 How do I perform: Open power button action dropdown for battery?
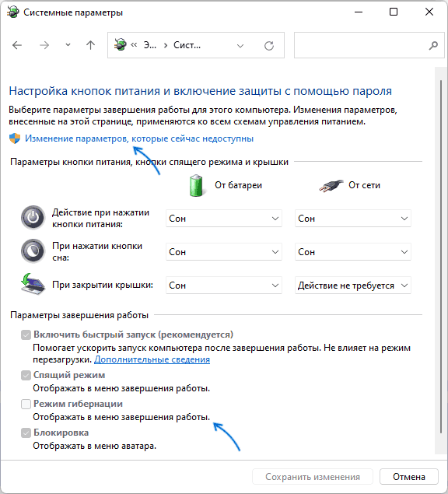pyautogui.click(x=224, y=219)
